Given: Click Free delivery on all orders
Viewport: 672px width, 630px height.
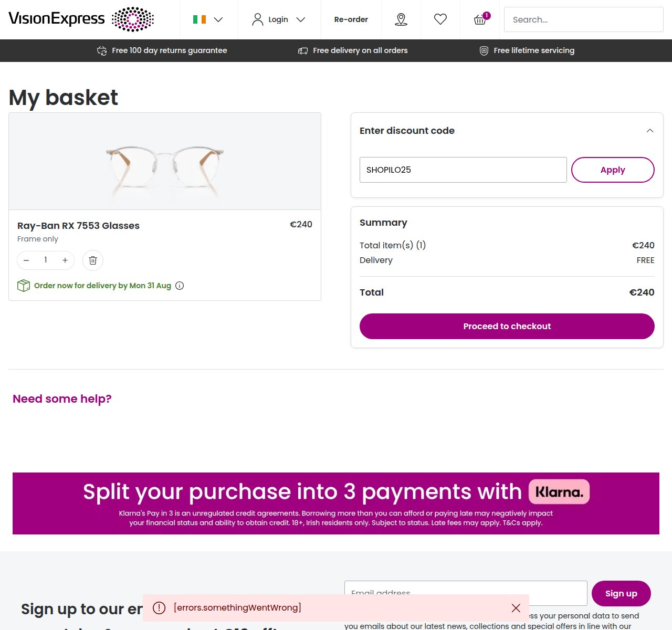Looking at the screenshot, I should coord(353,50).
